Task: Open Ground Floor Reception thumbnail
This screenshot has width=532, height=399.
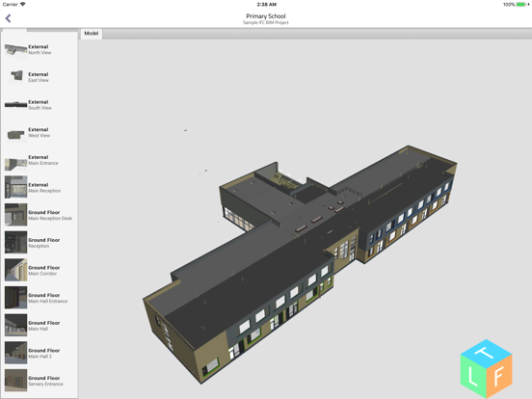Action: 15,242
